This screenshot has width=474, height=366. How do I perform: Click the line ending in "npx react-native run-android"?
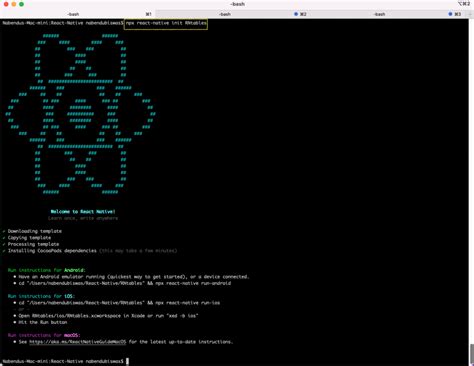click(122, 283)
